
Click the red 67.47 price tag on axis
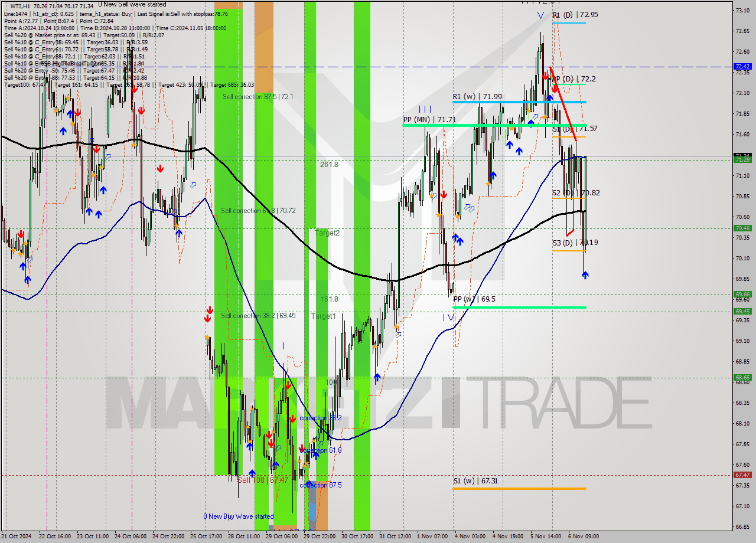(743, 475)
